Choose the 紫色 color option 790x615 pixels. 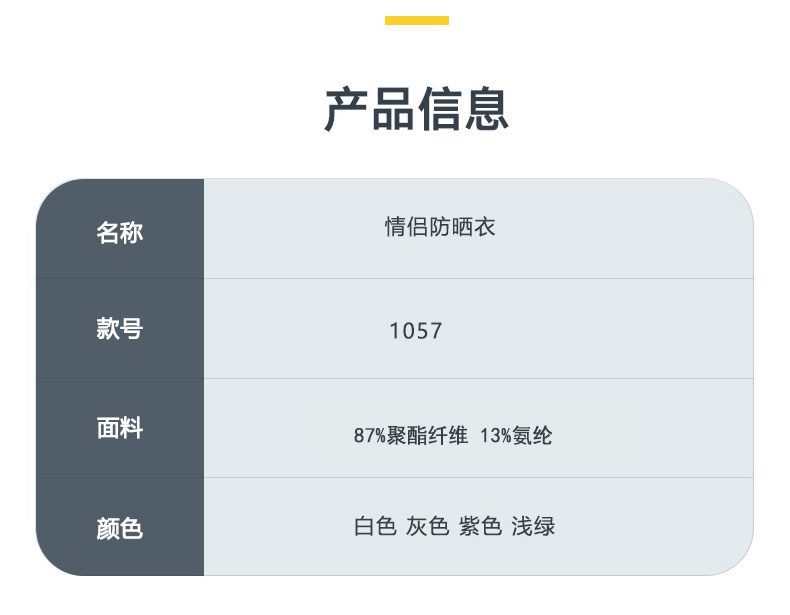coord(480,526)
